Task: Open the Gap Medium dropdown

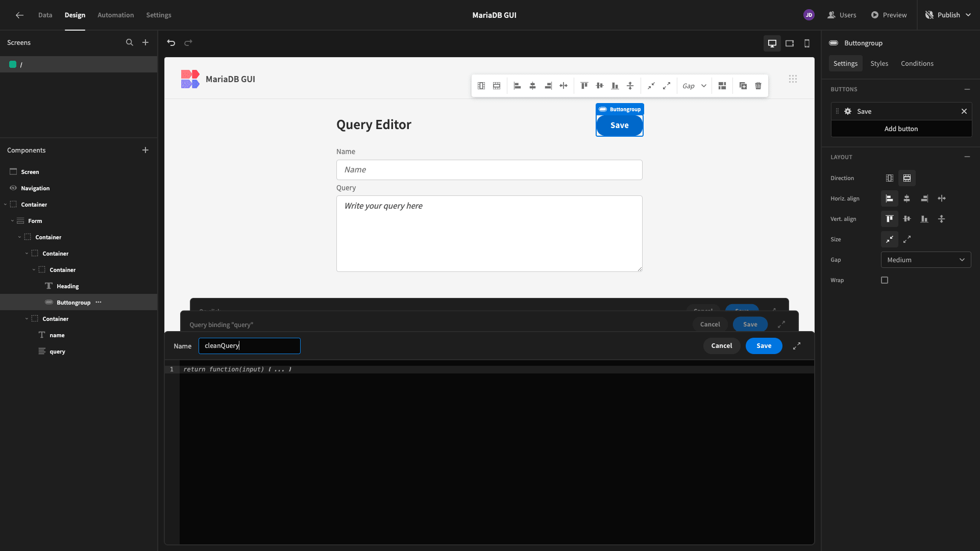Action: click(x=926, y=260)
